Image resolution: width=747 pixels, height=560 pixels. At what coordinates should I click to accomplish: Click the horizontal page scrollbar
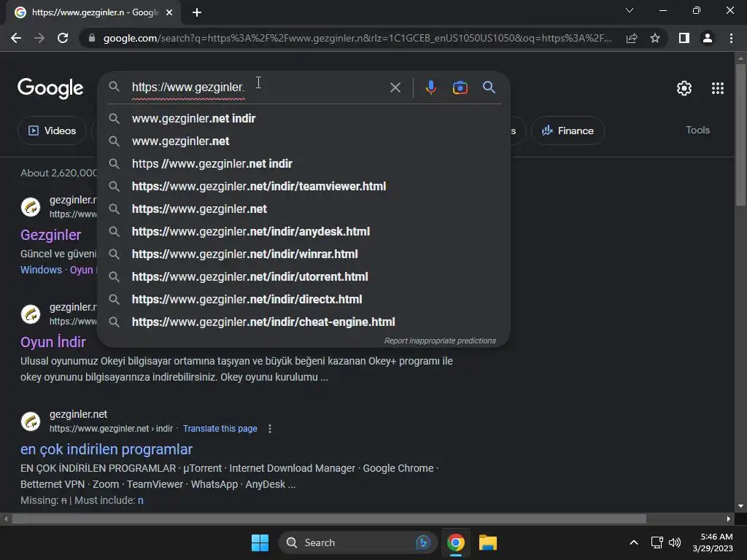click(329, 518)
